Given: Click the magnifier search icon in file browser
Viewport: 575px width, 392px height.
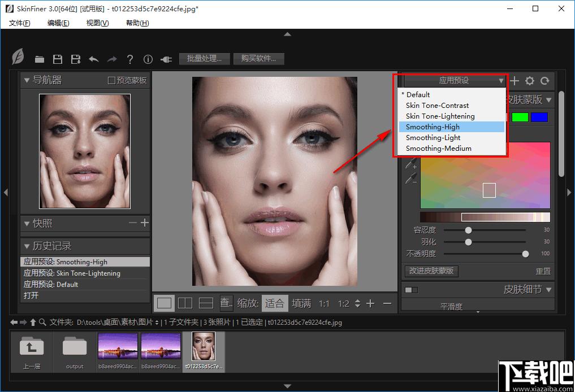Looking at the screenshot, I should point(42,322).
